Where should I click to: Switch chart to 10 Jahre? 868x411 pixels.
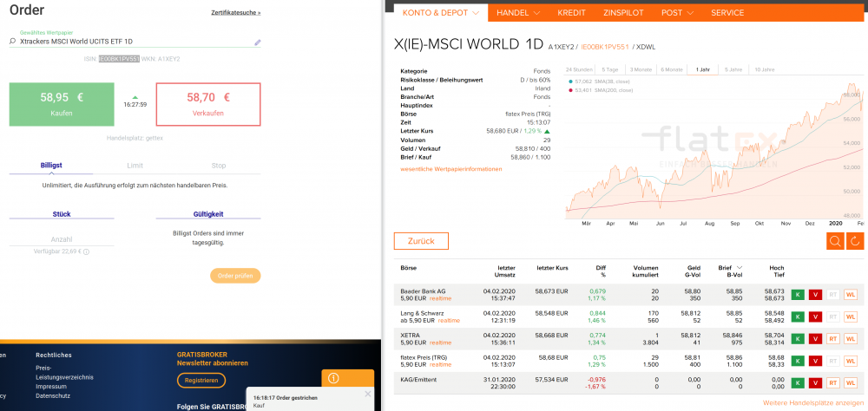pyautogui.click(x=765, y=69)
